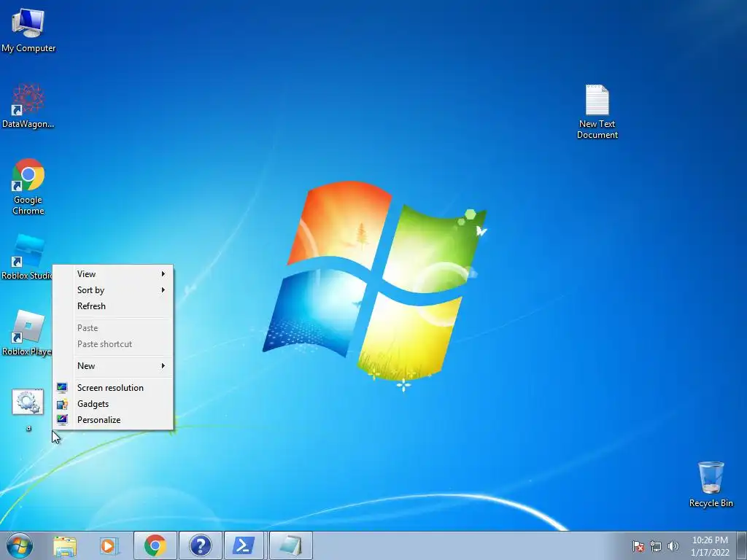The height and width of the screenshot is (560, 747).
Task: Select the Roblox Player desktop shortcut
Action: pyautogui.click(x=27, y=333)
